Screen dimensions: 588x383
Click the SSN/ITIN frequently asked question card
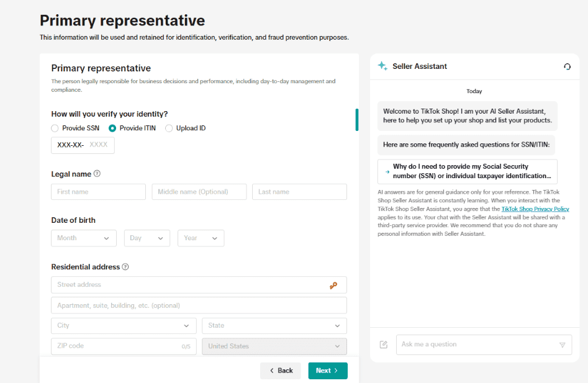[x=466, y=171]
